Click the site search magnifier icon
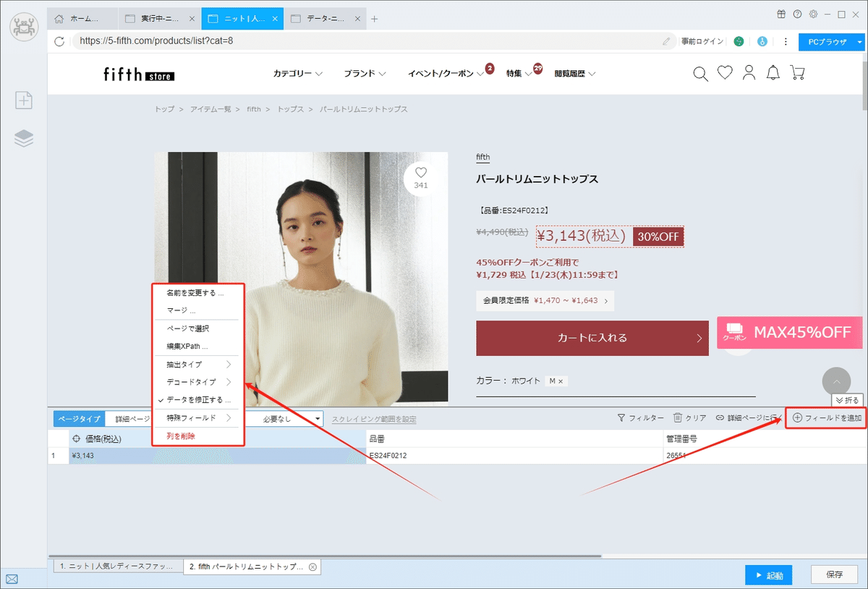The width and height of the screenshot is (868, 589). pos(700,73)
